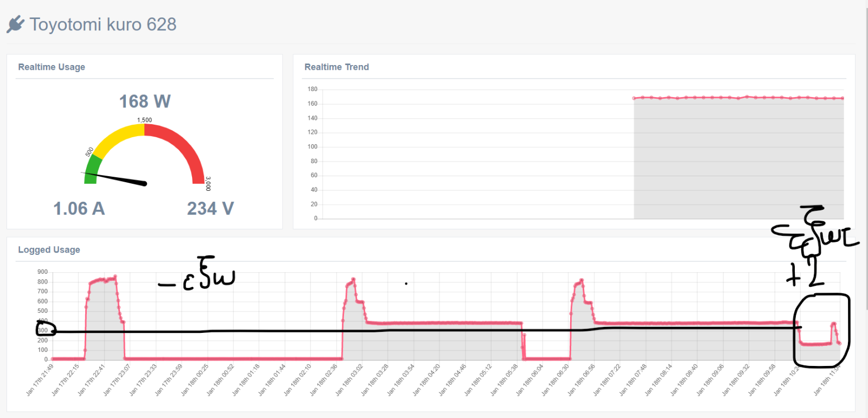Select the Toyotomi kuro 628 page title
This screenshot has width=868, height=418.
pyautogui.click(x=103, y=24)
